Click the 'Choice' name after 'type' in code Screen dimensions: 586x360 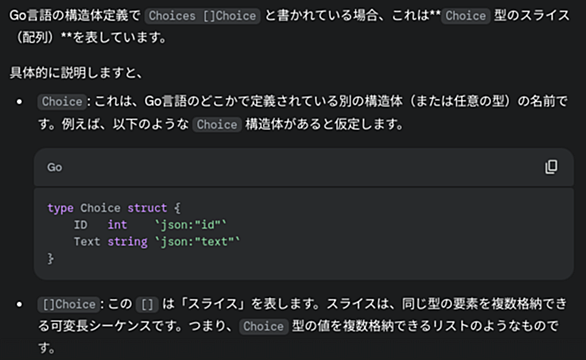point(100,208)
